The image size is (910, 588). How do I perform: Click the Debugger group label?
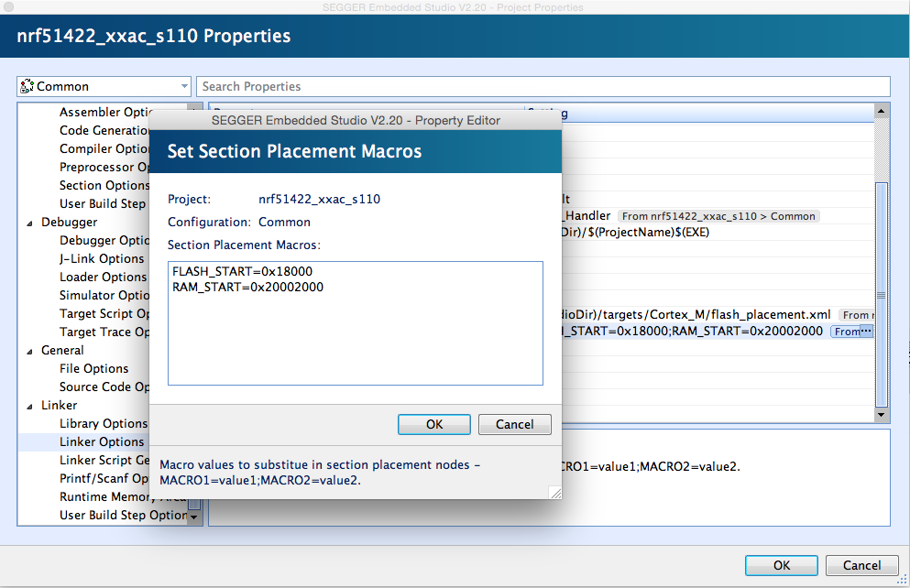(69, 222)
